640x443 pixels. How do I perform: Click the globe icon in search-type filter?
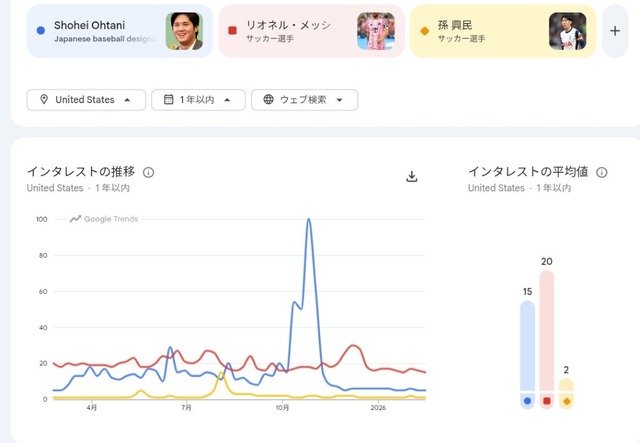point(269,100)
